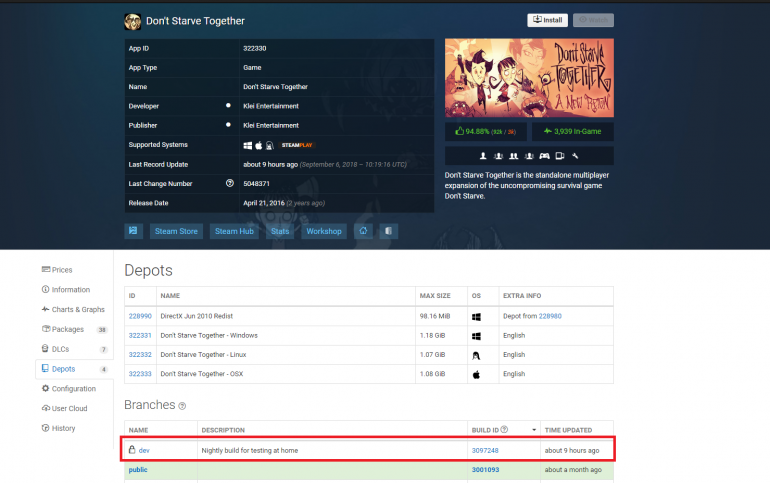Click the App ID value 322330
The width and height of the screenshot is (770, 483).
[254, 48]
